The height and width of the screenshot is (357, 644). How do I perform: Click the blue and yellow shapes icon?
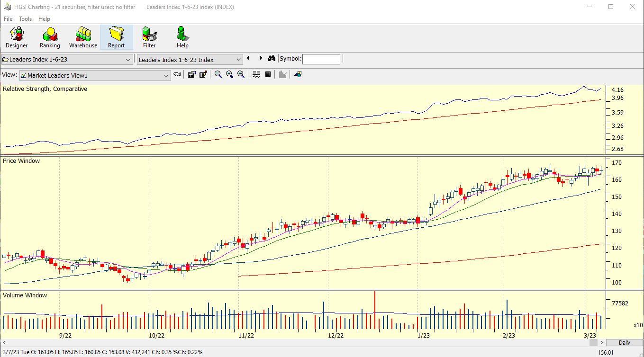(298, 74)
